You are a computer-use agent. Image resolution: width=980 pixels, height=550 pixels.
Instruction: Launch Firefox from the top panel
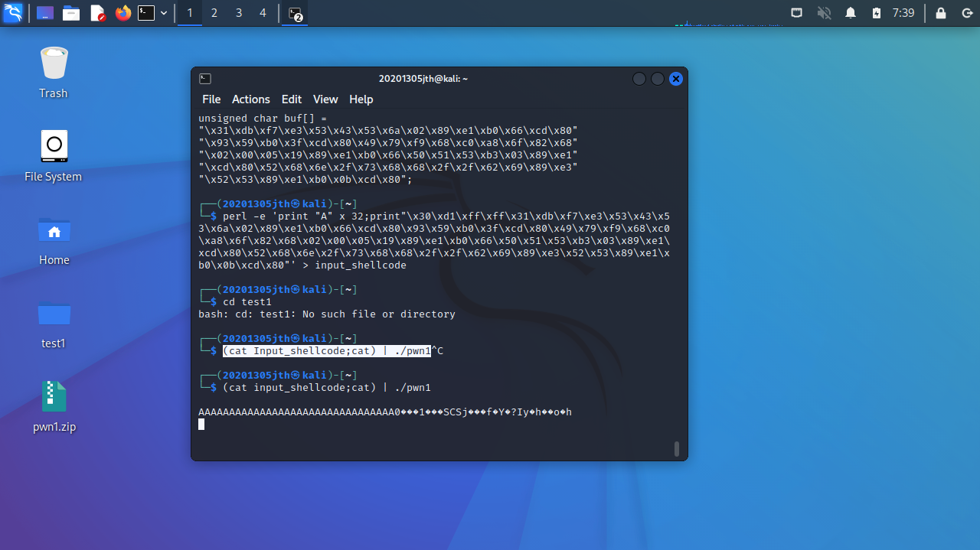click(x=122, y=13)
